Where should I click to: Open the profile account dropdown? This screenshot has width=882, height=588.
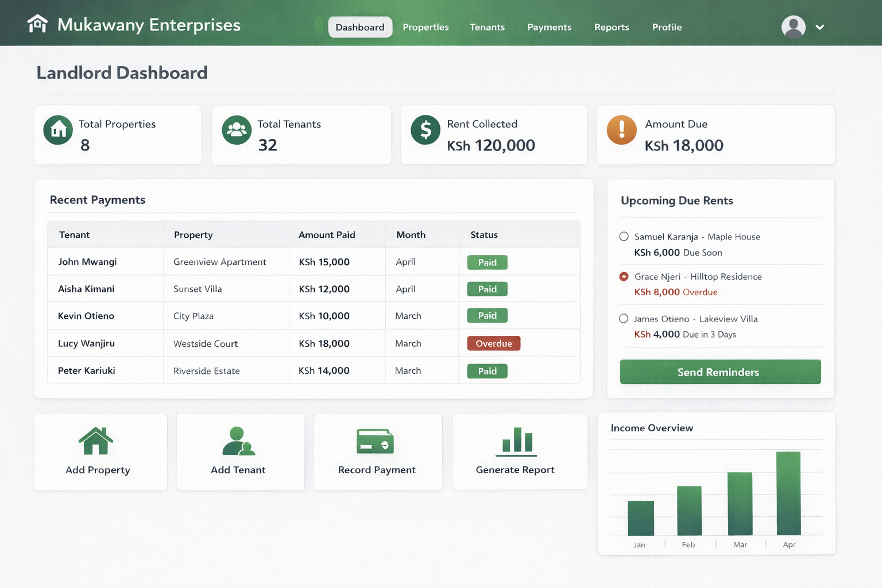820,27
